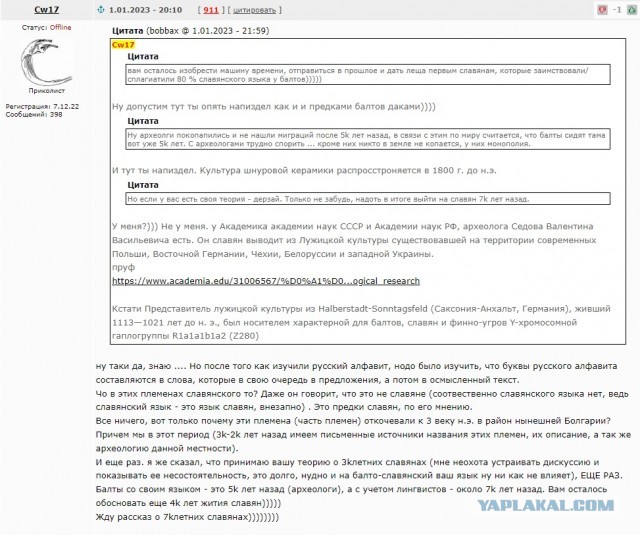Click the line Ну допустим тут ты опять

pyautogui.click(x=274, y=107)
